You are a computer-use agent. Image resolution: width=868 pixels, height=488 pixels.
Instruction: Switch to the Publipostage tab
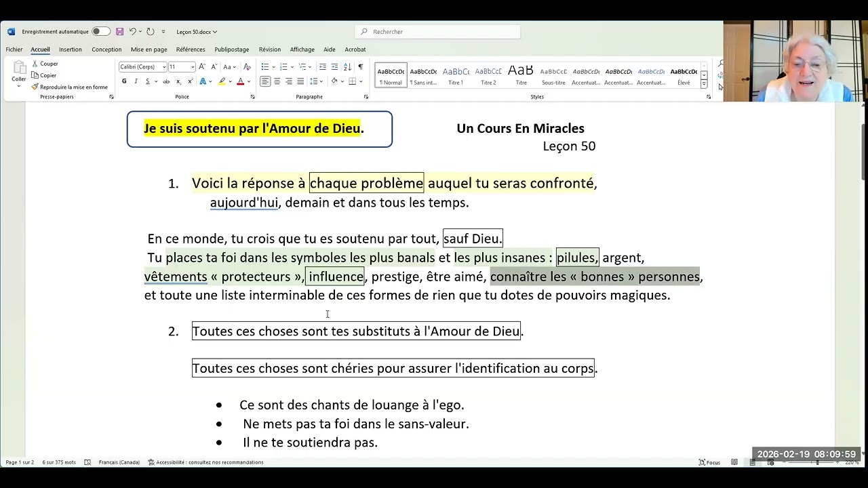coord(231,49)
